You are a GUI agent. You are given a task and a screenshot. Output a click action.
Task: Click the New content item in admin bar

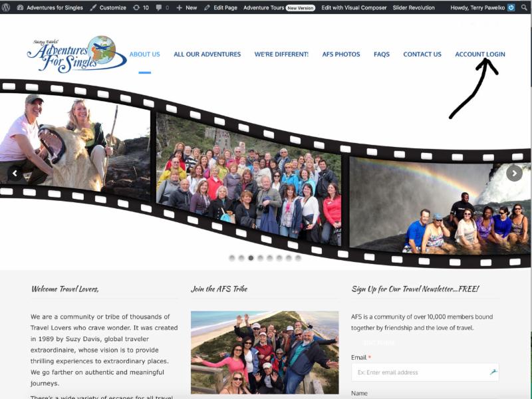tap(187, 7)
